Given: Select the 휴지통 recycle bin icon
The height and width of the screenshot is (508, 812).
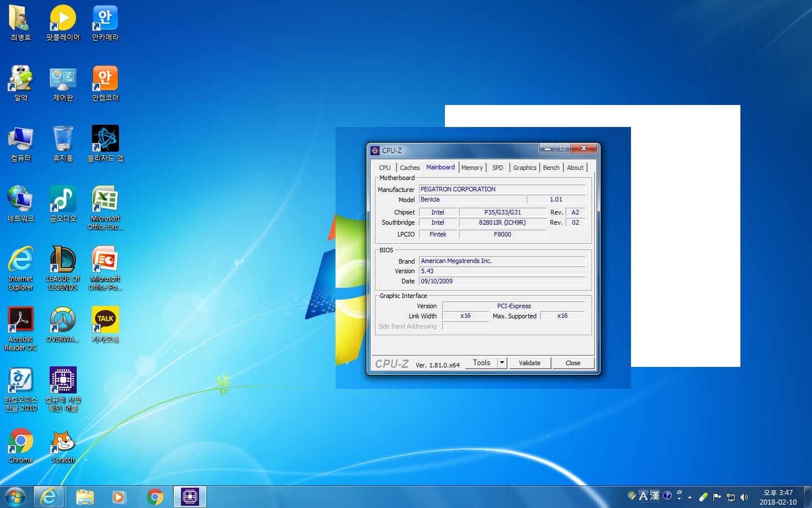Looking at the screenshot, I should [x=63, y=143].
